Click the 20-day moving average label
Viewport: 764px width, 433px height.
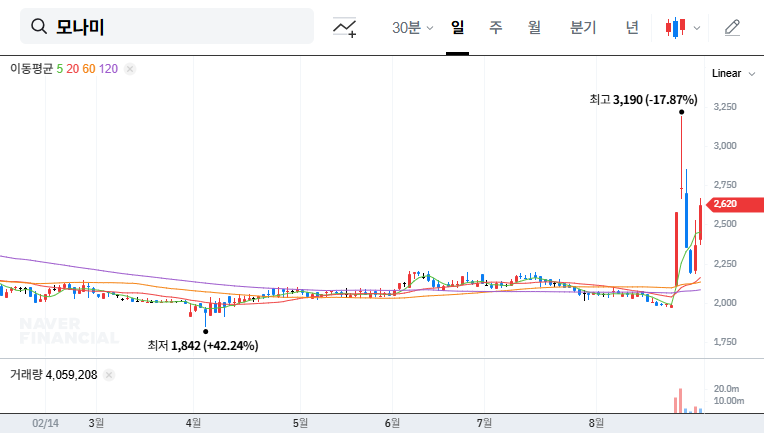tap(73, 69)
